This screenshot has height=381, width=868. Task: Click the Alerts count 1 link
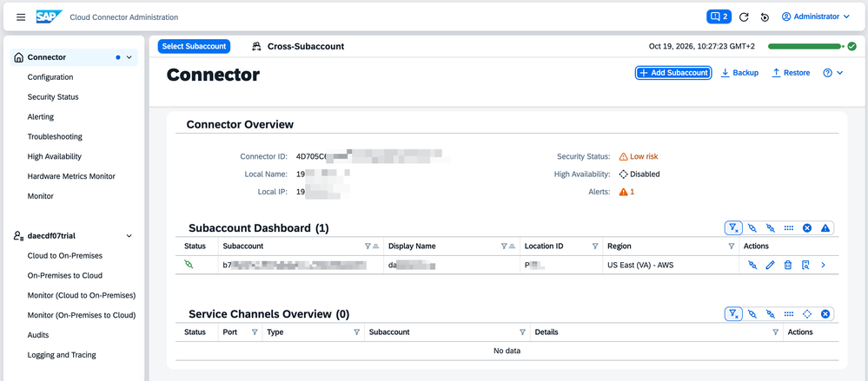pyautogui.click(x=627, y=191)
